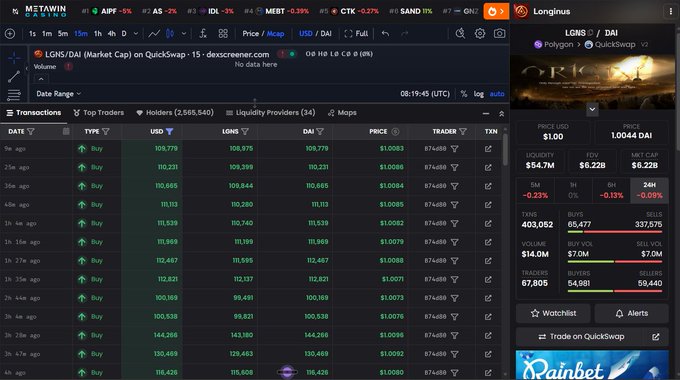Open the Rainbet banner advertisement
The height and width of the screenshot is (380, 680).
click(x=592, y=365)
